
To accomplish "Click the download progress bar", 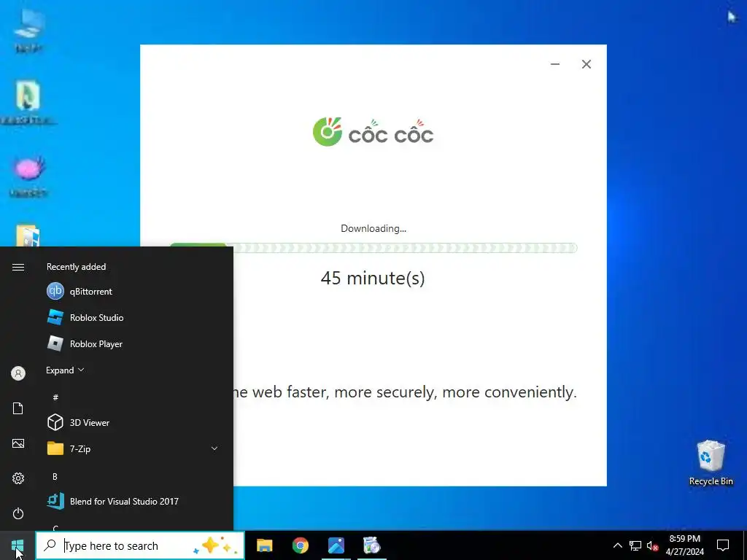I will [x=373, y=248].
